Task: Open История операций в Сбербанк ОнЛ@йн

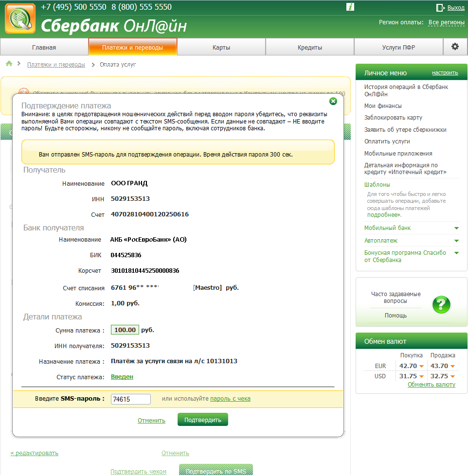Action: [406, 90]
